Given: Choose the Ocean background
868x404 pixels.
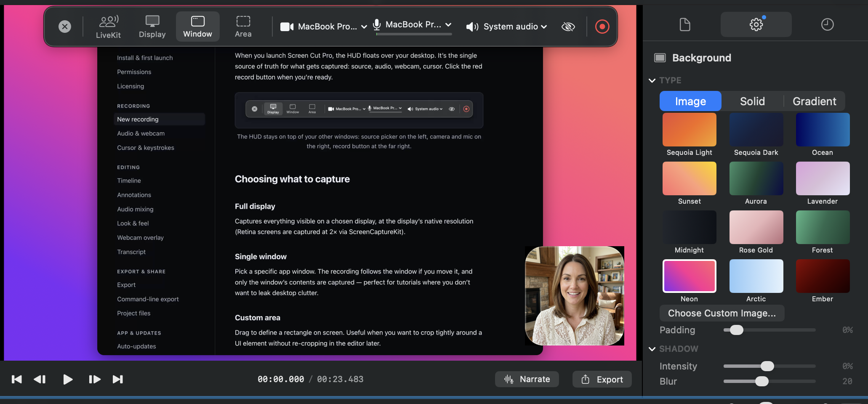Looking at the screenshot, I should pos(823,130).
